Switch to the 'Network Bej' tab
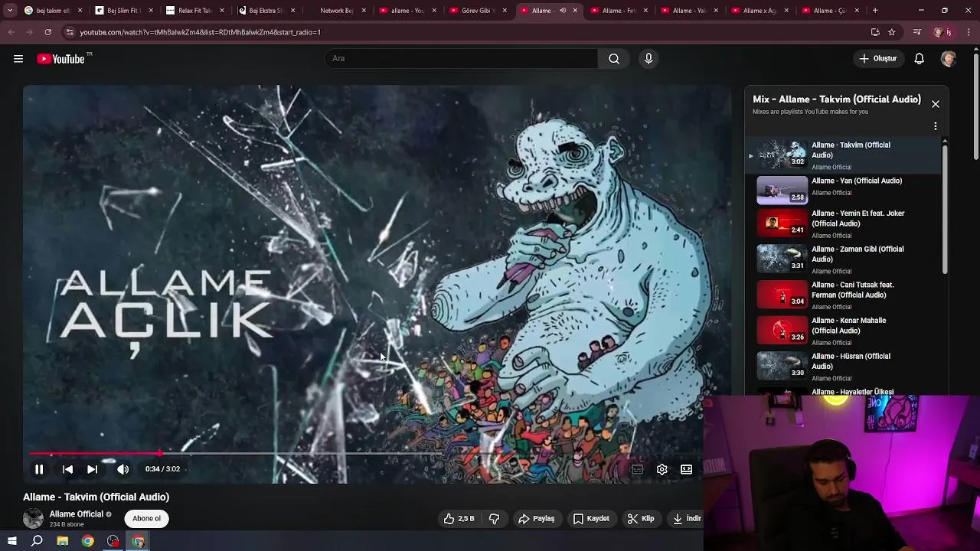Viewport: 980px width, 551px height. [x=335, y=11]
